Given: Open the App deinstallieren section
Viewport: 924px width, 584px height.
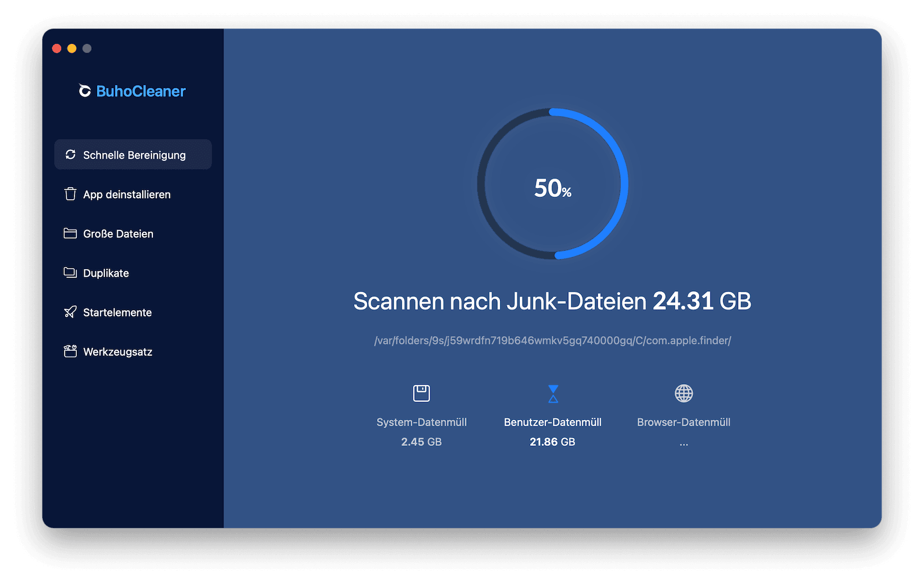Looking at the screenshot, I should [x=126, y=195].
